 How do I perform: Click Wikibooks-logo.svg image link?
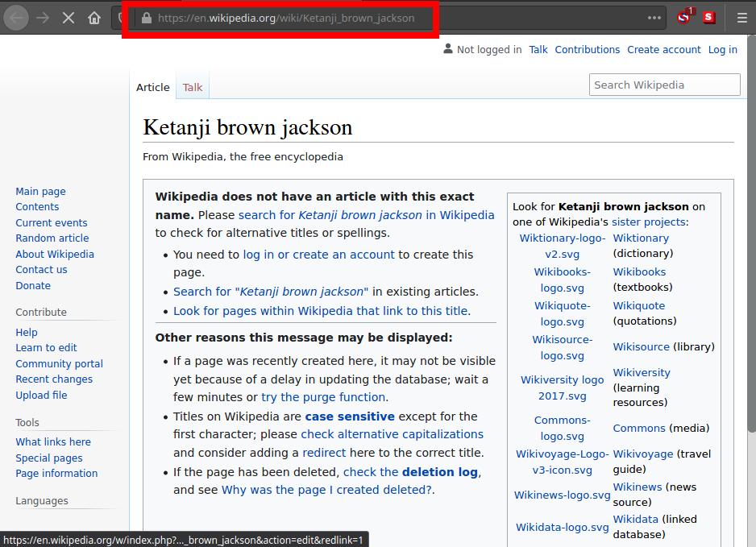tap(563, 280)
